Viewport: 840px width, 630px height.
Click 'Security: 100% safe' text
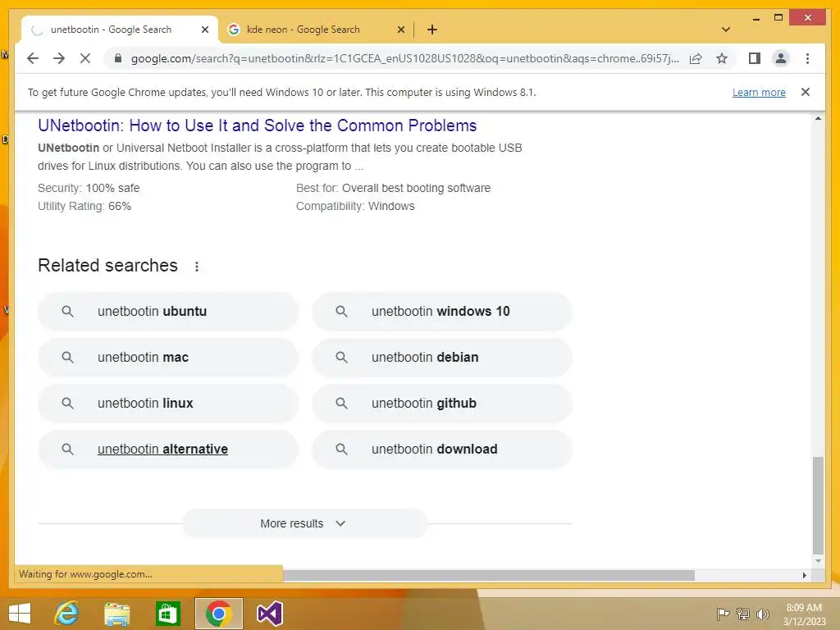(x=89, y=188)
